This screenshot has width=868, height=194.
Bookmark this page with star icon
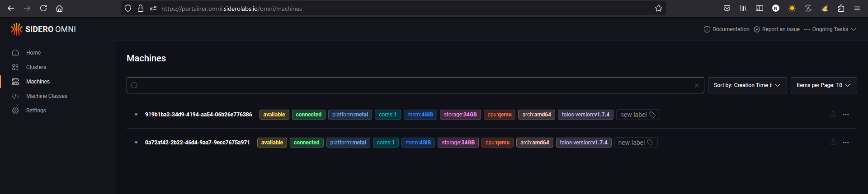coord(659,8)
